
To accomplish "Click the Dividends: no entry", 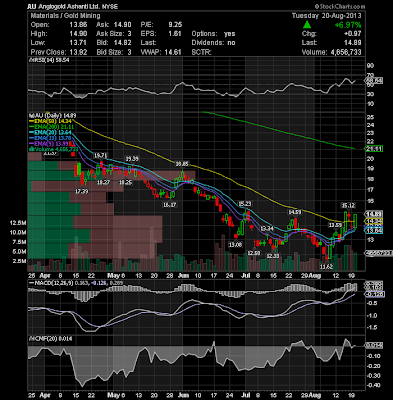I will click(213, 43).
